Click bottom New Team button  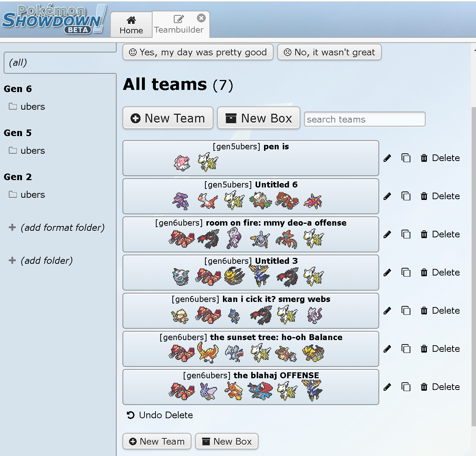pos(157,441)
